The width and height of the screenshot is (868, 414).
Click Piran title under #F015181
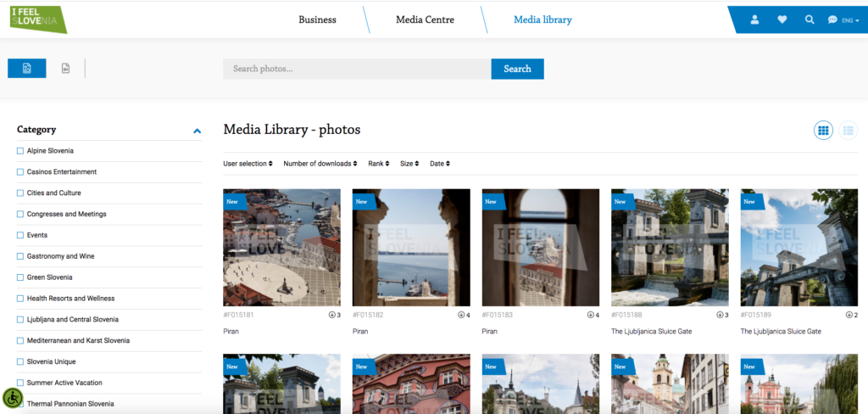point(231,332)
